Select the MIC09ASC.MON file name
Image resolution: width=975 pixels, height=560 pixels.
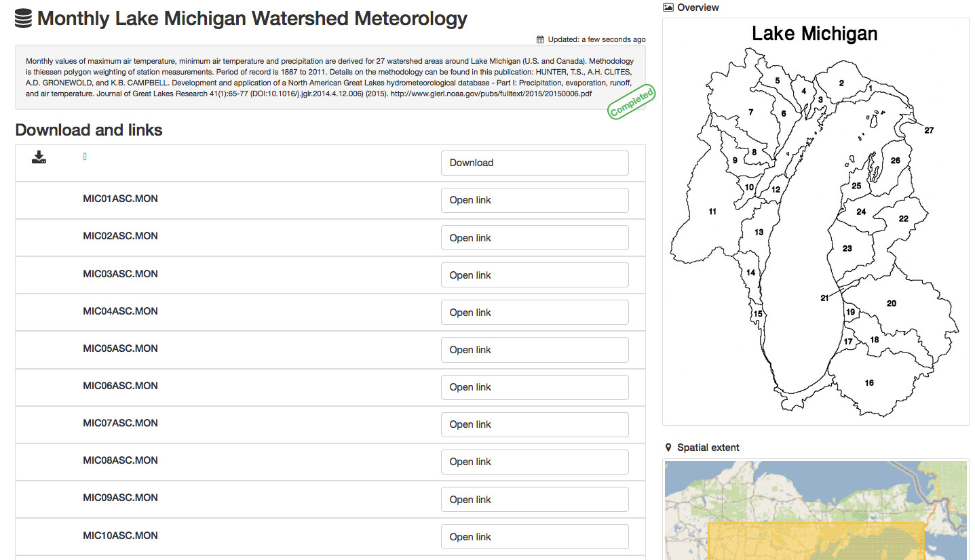pos(120,498)
